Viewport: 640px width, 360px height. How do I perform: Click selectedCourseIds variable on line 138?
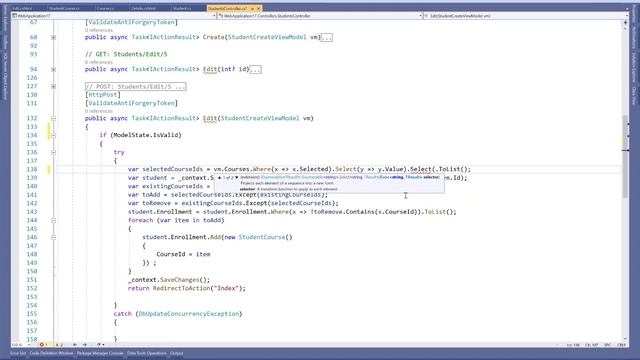tap(173, 169)
